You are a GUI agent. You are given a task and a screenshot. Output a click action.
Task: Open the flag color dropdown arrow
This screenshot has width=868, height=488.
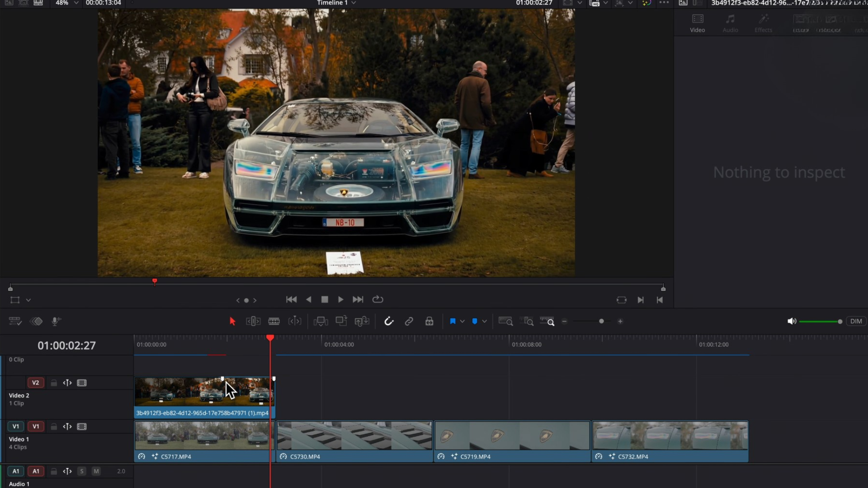coord(462,321)
